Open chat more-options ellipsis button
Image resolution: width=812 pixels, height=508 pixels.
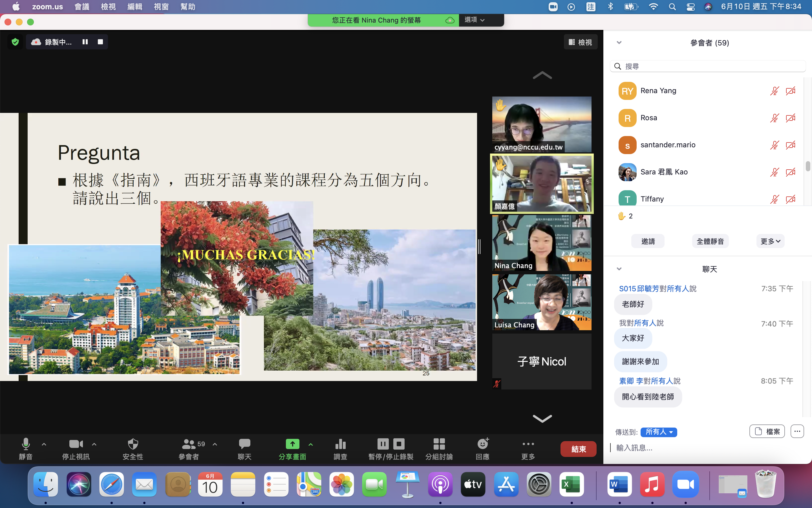tap(797, 432)
